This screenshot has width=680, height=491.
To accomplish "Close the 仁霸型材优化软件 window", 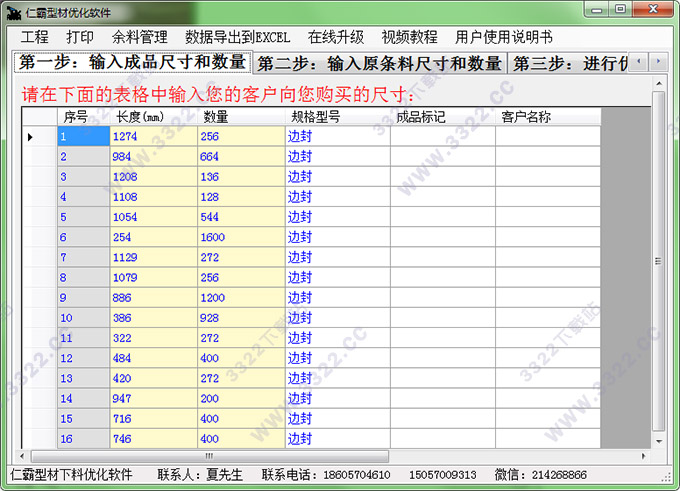I will [x=653, y=9].
